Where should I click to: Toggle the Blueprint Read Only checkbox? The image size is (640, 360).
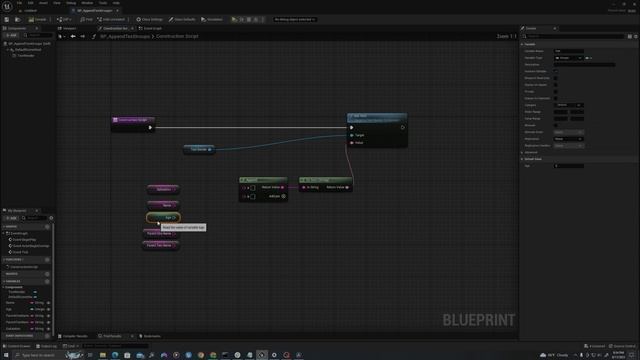pyautogui.click(x=556, y=78)
